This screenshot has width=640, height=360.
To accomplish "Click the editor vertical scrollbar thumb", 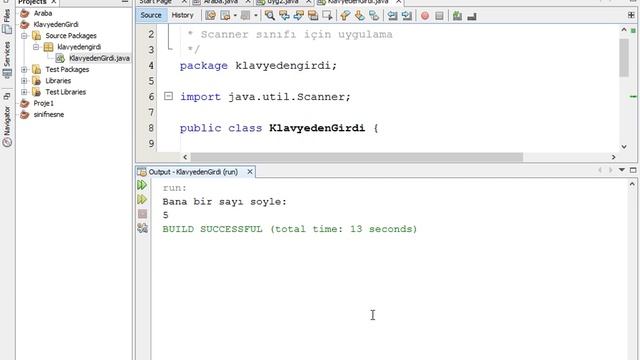I will coord(624,58).
